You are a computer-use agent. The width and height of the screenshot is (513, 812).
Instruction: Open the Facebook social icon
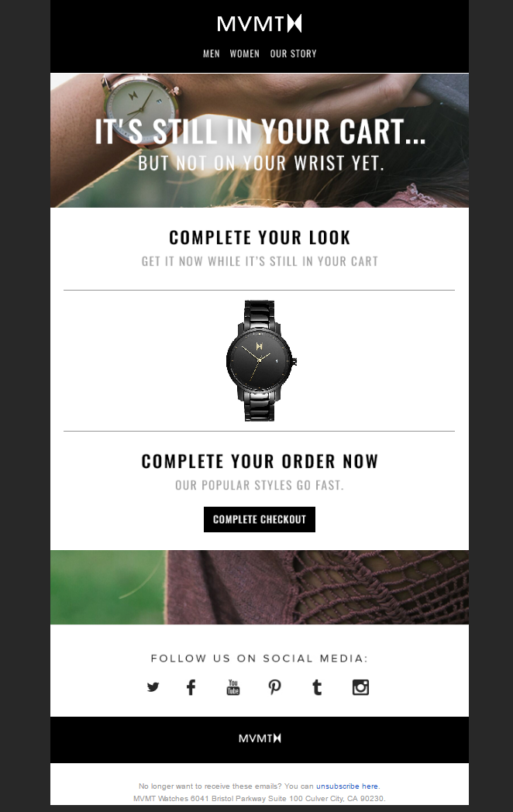(x=191, y=687)
